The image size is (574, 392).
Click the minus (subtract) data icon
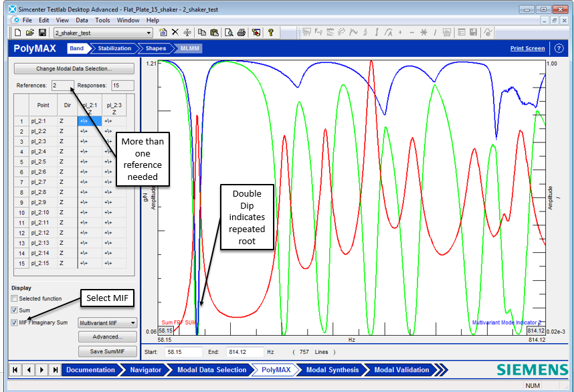[x=412, y=33]
